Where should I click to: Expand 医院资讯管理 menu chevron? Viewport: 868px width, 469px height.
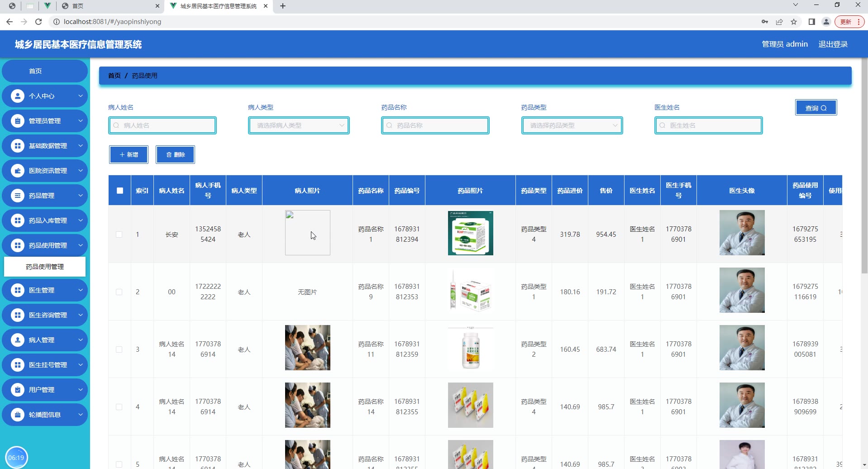[x=80, y=171]
